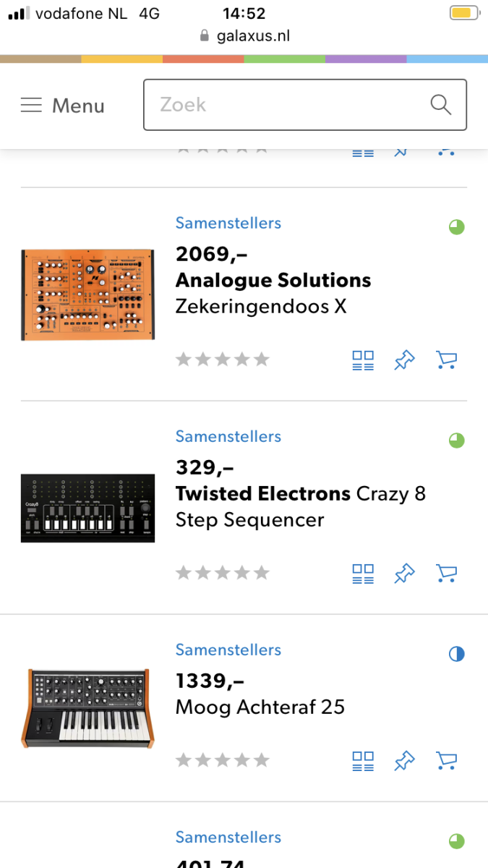The width and height of the screenshot is (488, 868).
Task: View the orange Analogue Solutions synth thumbnail
Action: pos(87,294)
